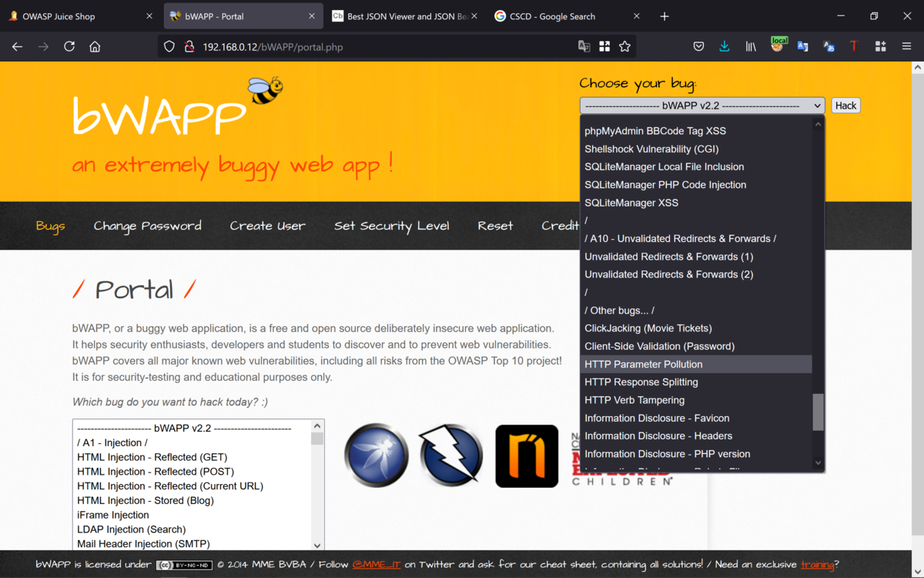Switch to the OWASP Juice Shop tab
Screen dimensions: 924x578
pos(59,15)
